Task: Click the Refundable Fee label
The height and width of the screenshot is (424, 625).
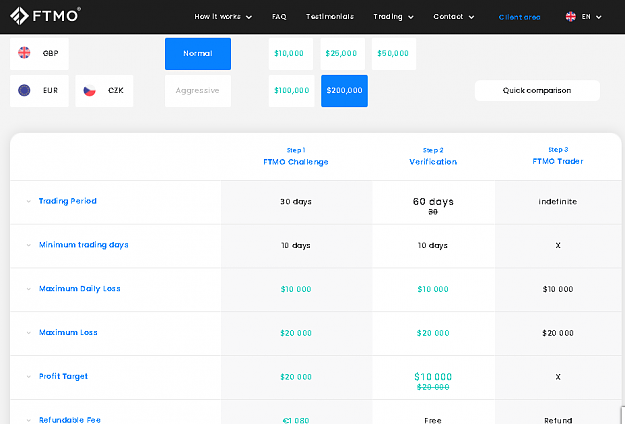Action: (70, 420)
